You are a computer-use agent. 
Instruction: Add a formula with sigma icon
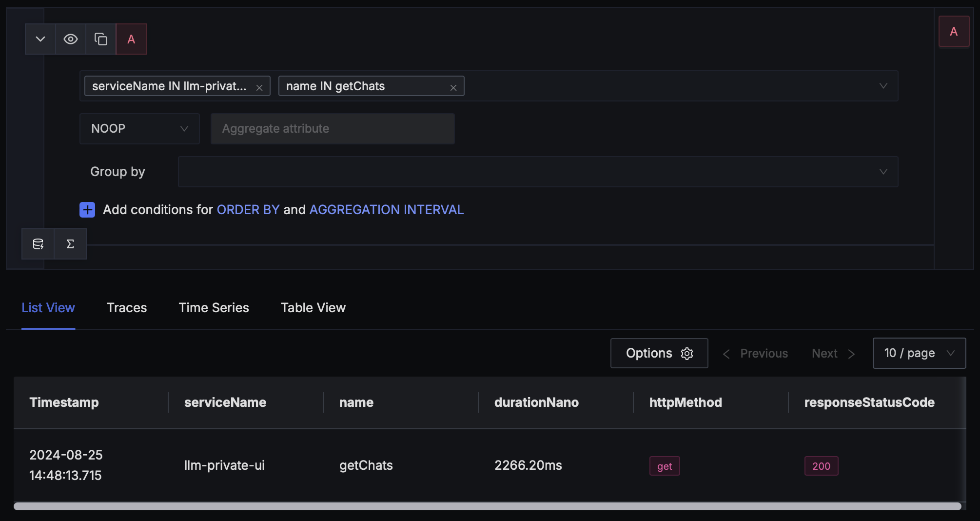pos(70,244)
